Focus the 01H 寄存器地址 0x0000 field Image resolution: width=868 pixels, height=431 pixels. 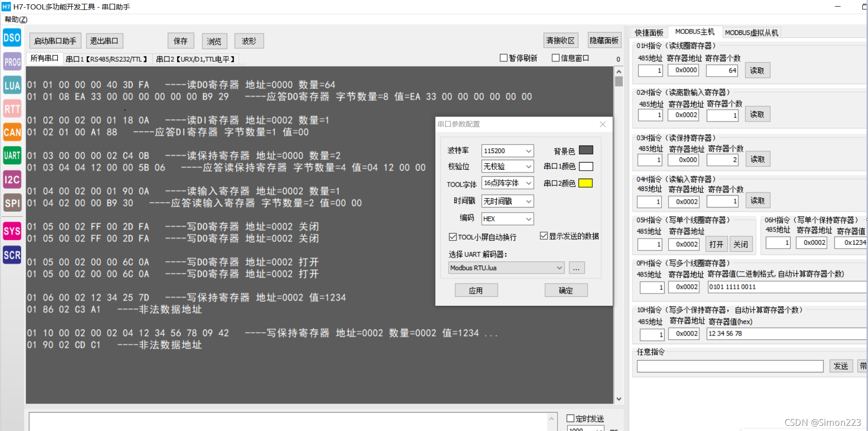684,70
